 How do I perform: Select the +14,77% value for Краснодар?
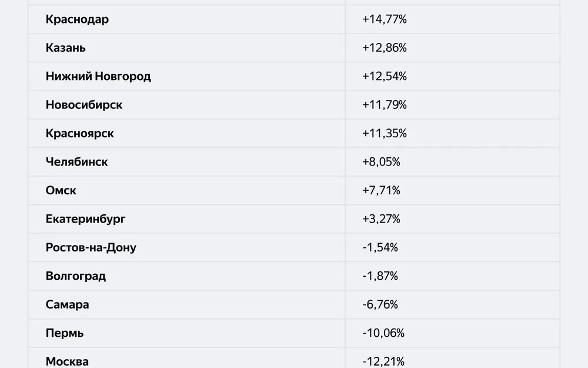[x=385, y=19]
